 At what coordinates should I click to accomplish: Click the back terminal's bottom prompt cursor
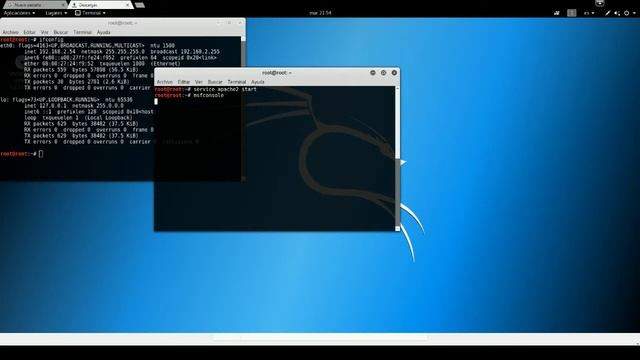(x=41, y=154)
